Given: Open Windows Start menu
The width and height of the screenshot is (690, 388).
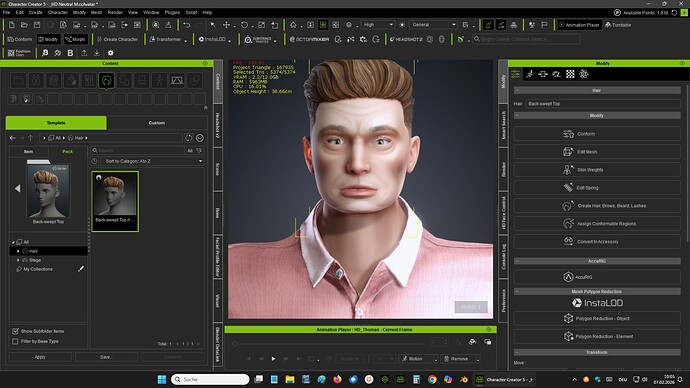Looking at the screenshot, I should (162, 379).
